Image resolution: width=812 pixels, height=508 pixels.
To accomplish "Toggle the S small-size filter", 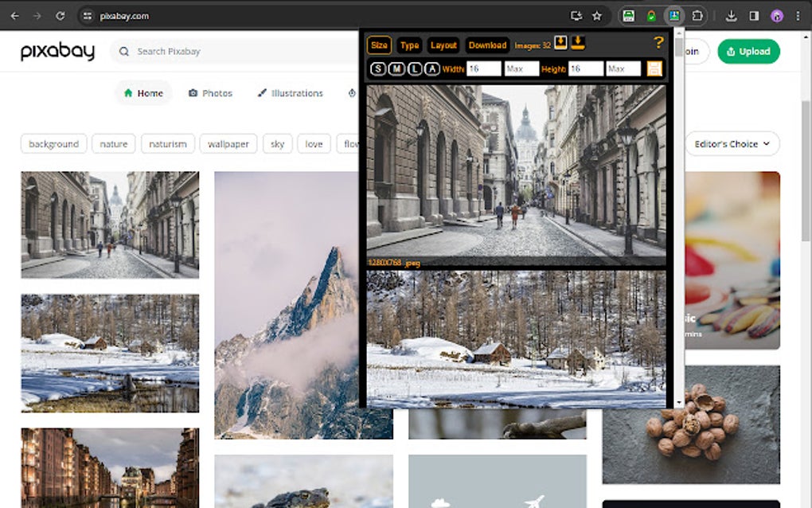I will point(377,68).
